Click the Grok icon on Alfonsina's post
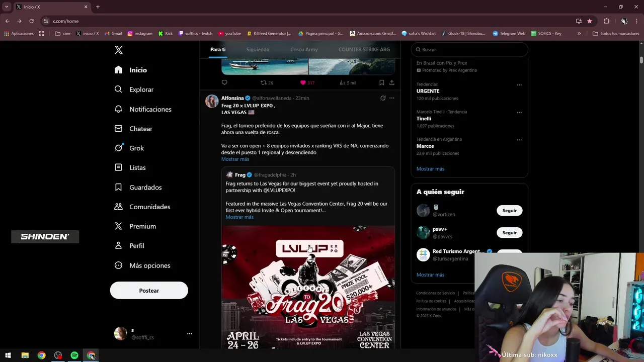Viewport: 644px width, 362px height. coord(383,98)
